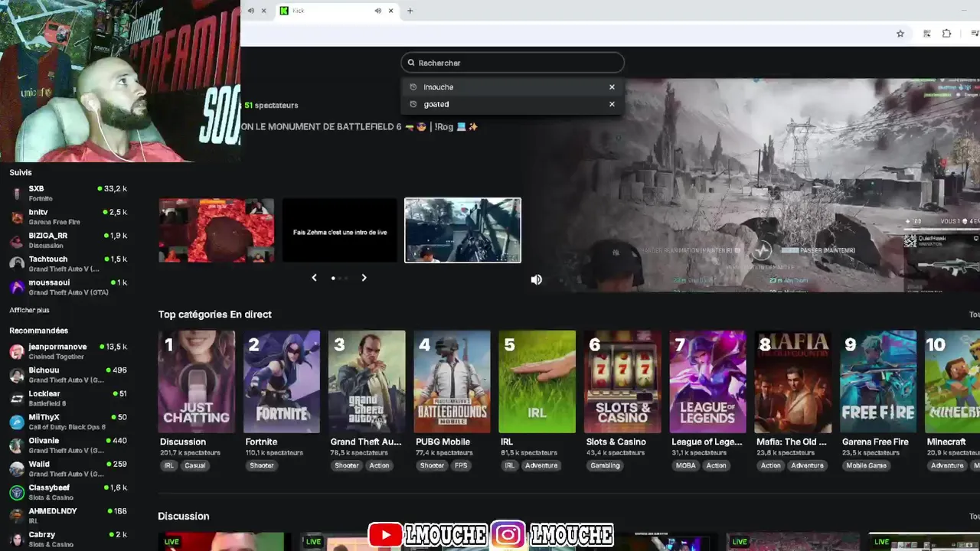Open the Mafia: The Old Country card

coord(792,382)
